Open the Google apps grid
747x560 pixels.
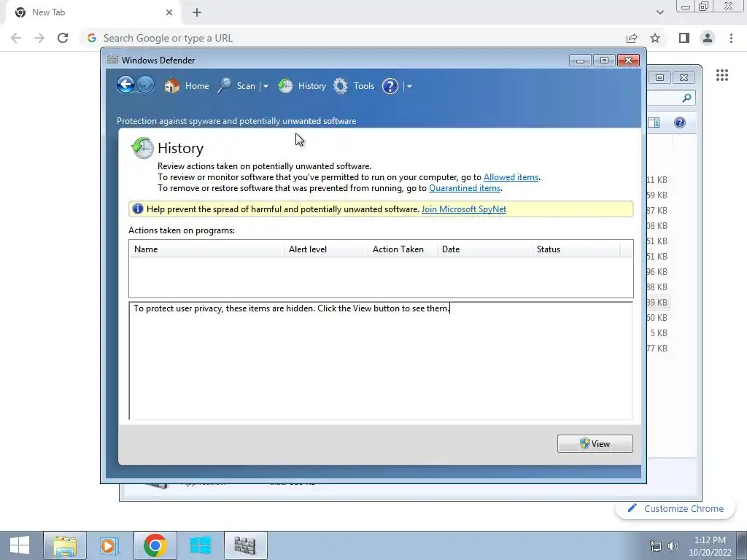point(721,75)
